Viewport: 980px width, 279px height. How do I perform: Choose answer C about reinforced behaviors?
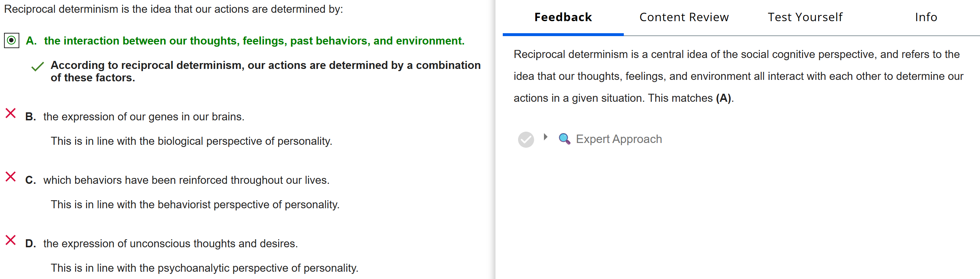(186, 180)
